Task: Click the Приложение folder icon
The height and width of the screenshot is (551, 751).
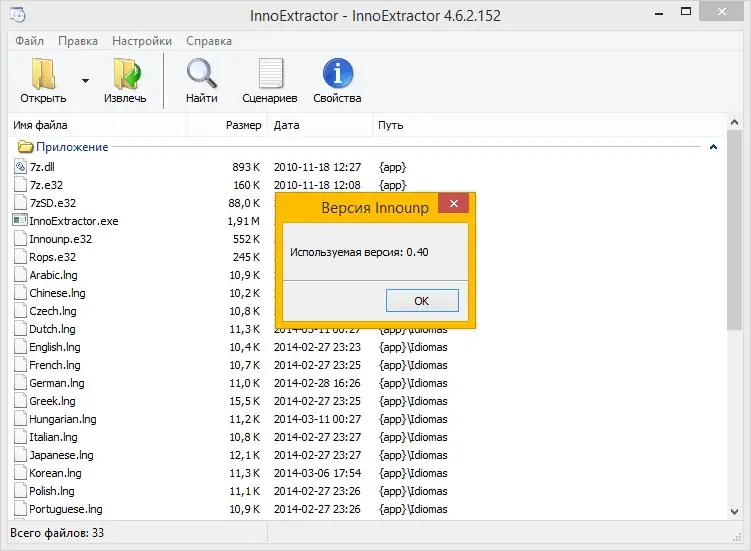Action: click(25, 147)
